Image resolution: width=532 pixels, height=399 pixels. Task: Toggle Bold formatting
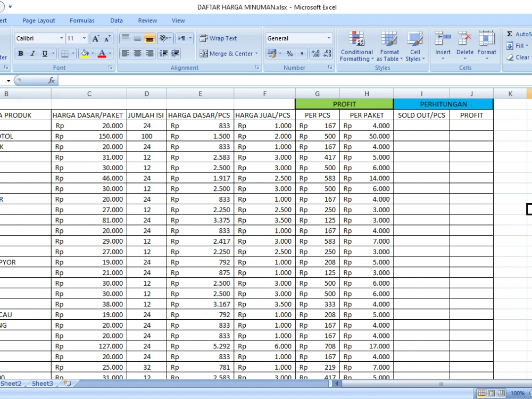coord(21,54)
